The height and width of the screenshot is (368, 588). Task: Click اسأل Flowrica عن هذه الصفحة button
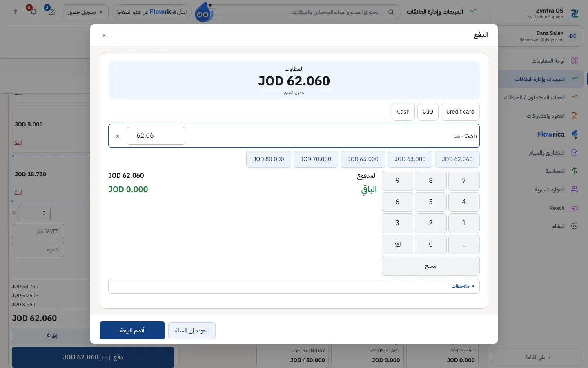coord(151,12)
